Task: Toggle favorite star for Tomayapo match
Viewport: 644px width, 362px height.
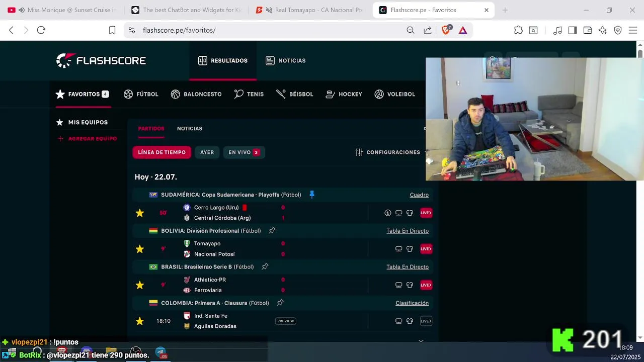Action: coord(140,249)
